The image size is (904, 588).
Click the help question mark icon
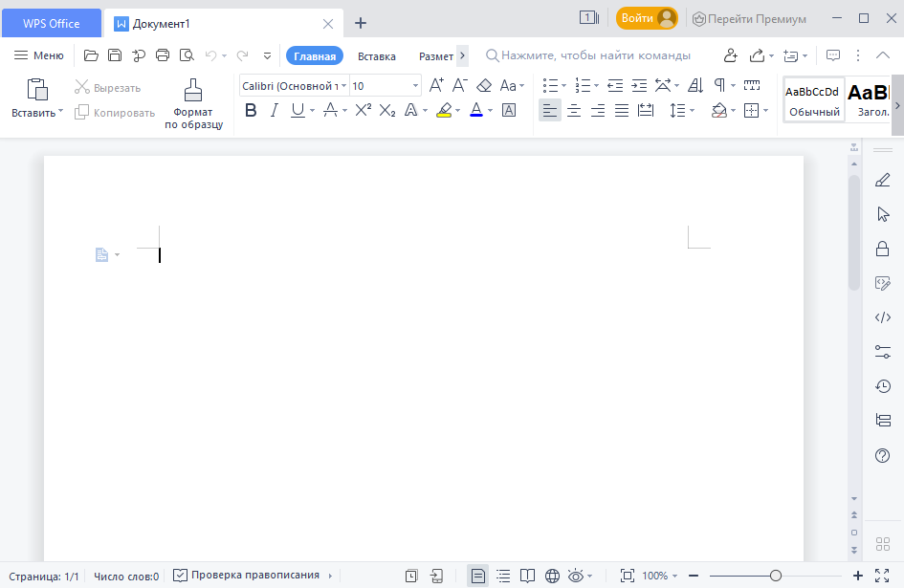click(x=883, y=456)
